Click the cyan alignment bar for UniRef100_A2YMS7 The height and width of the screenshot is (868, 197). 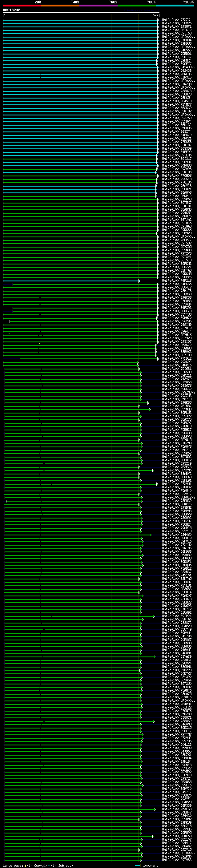[x=81, y=105]
